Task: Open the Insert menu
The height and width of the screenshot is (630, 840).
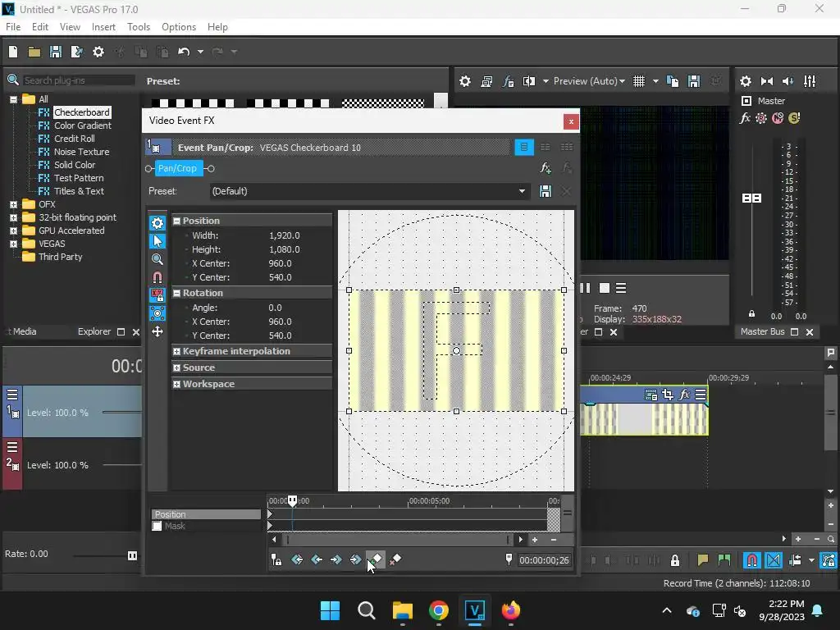Action: pyautogui.click(x=103, y=27)
